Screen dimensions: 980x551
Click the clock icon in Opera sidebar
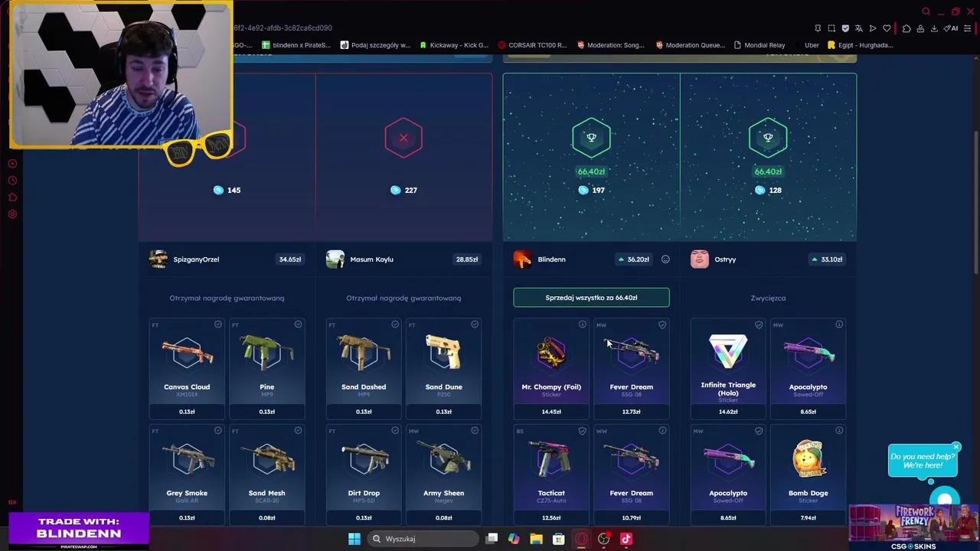(x=12, y=181)
